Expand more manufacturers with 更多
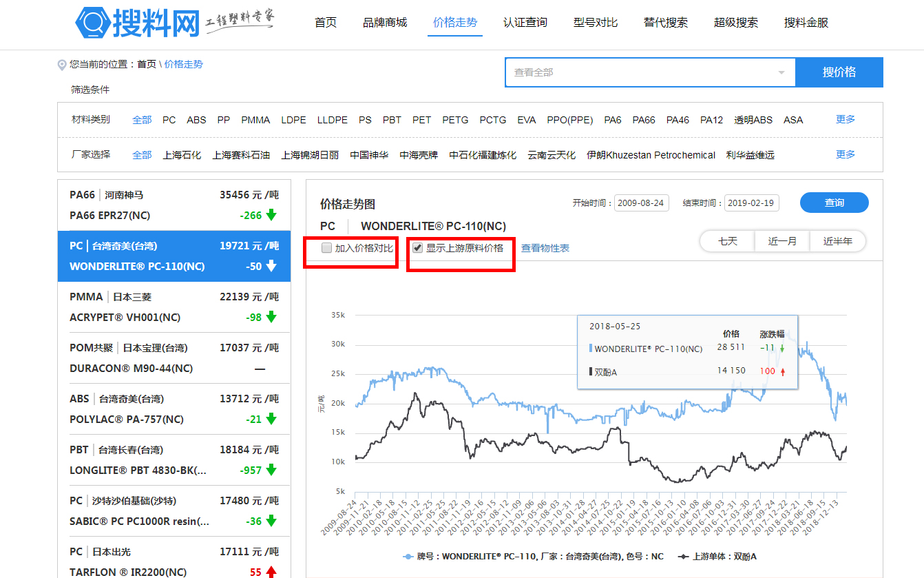Viewport: 924px width, 578px height. tap(845, 154)
